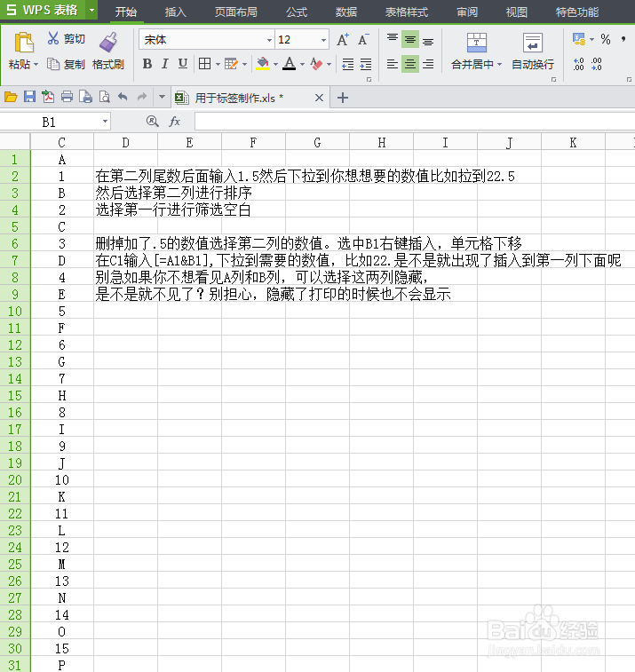Switch to the 页面布局 tab
Image resolution: width=635 pixels, height=672 pixels.
click(236, 12)
